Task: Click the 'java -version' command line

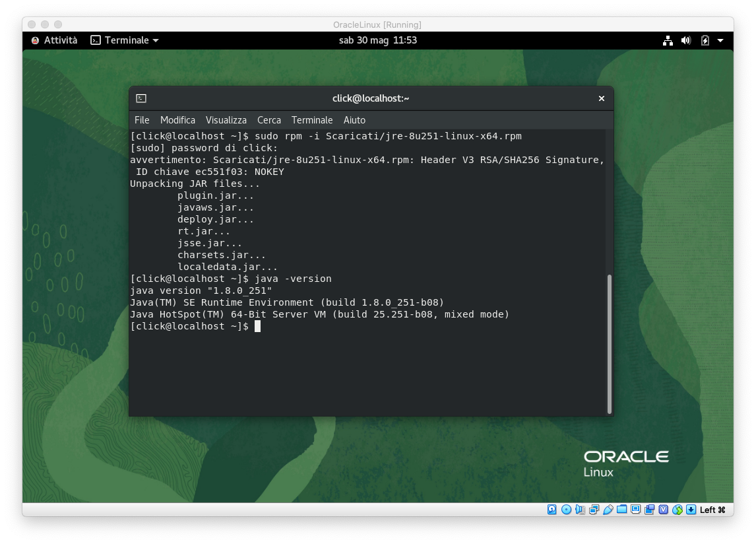Action: click(x=231, y=279)
